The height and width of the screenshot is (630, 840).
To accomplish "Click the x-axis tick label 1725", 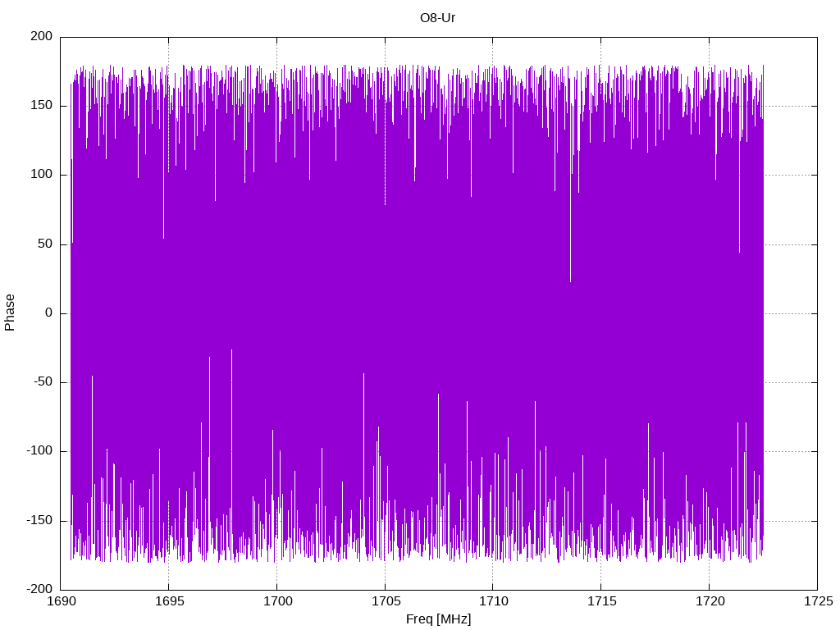I will pos(818,601).
